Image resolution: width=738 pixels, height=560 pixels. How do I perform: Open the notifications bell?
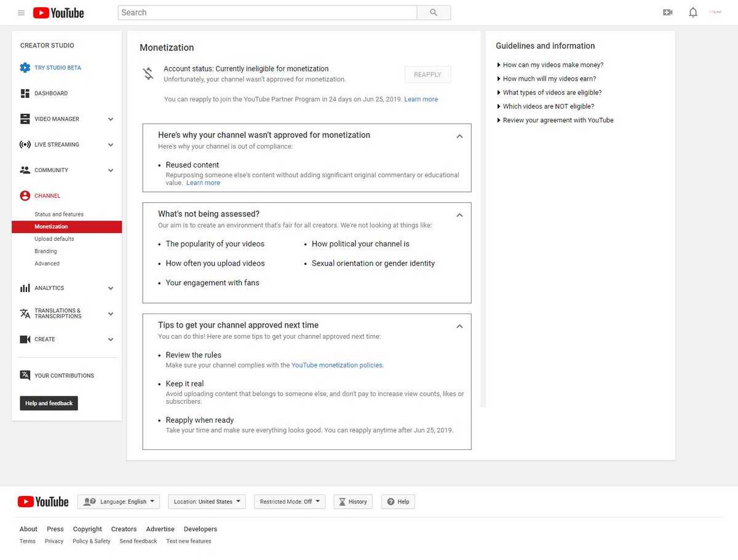coord(693,12)
